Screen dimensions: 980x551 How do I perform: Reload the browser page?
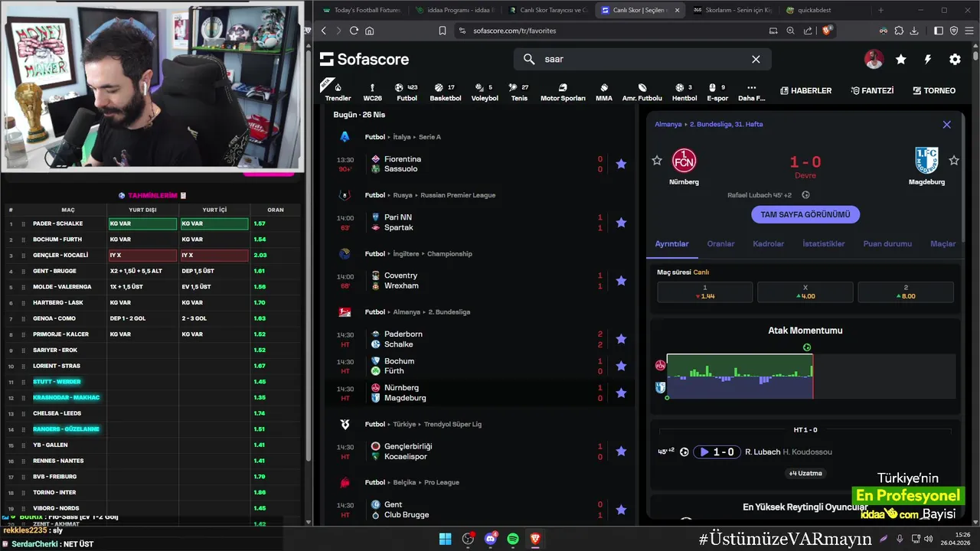tap(354, 31)
